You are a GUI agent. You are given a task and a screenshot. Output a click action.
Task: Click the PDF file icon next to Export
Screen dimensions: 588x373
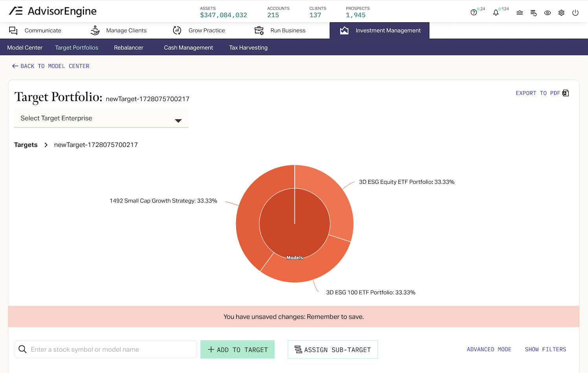tap(566, 93)
